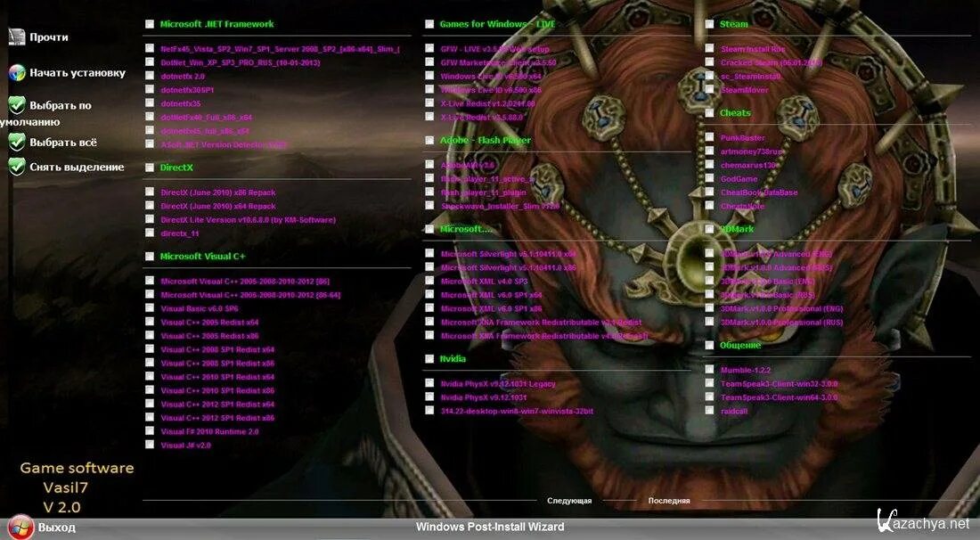
Task: Check the Microsoft XML v4.0 SP3 checkbox
Action: coord(429,281)
